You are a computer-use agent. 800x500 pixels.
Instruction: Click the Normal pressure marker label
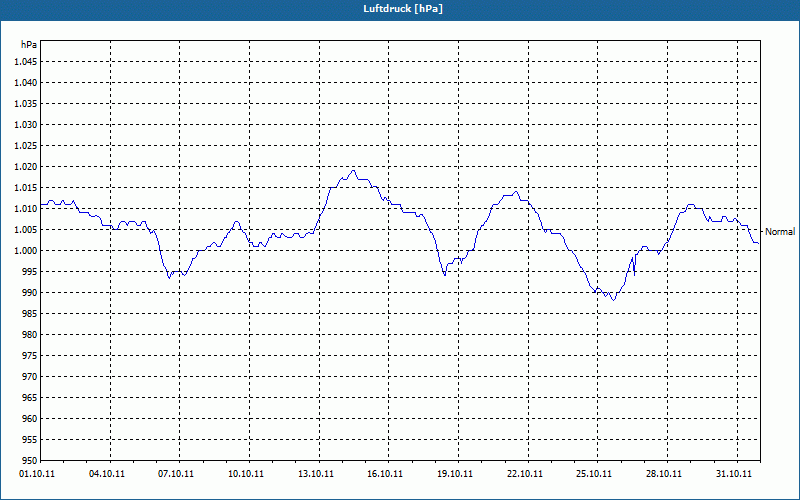(780, 232)
